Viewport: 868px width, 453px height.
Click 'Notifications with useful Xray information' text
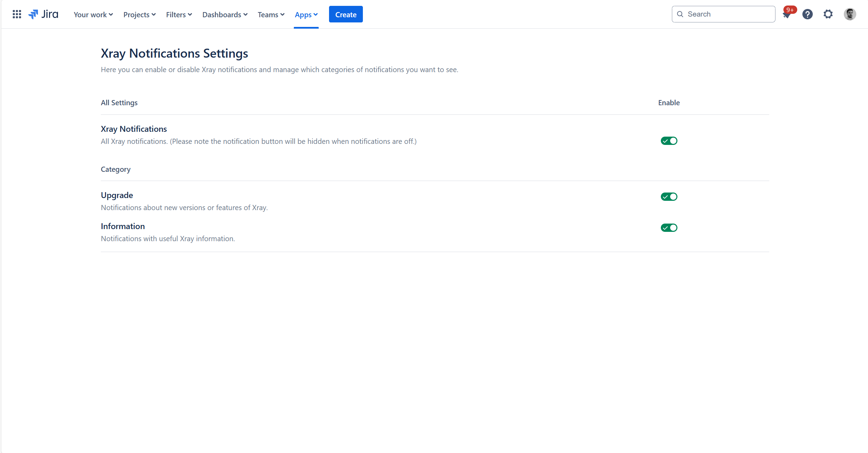[168, 239]
